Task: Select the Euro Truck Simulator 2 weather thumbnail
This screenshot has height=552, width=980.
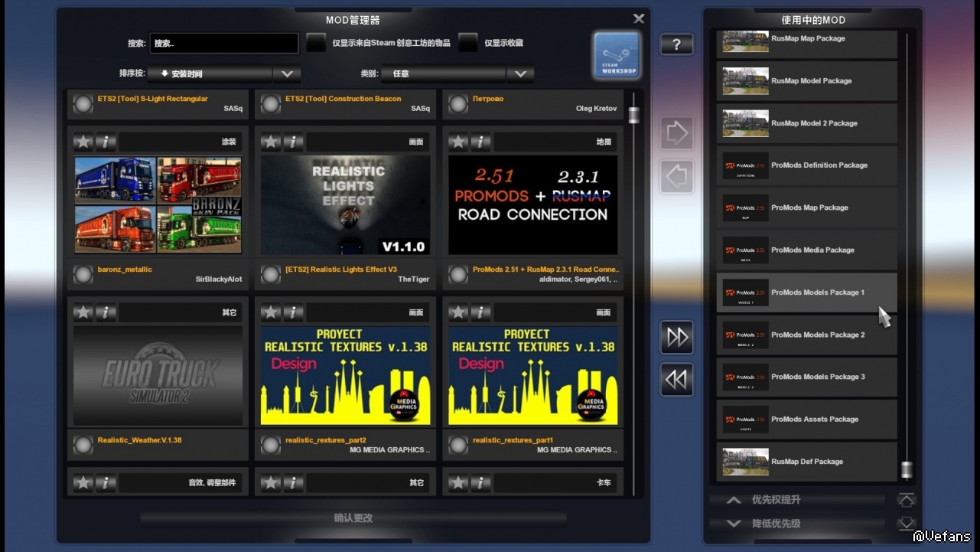Action: pos(158,375)
